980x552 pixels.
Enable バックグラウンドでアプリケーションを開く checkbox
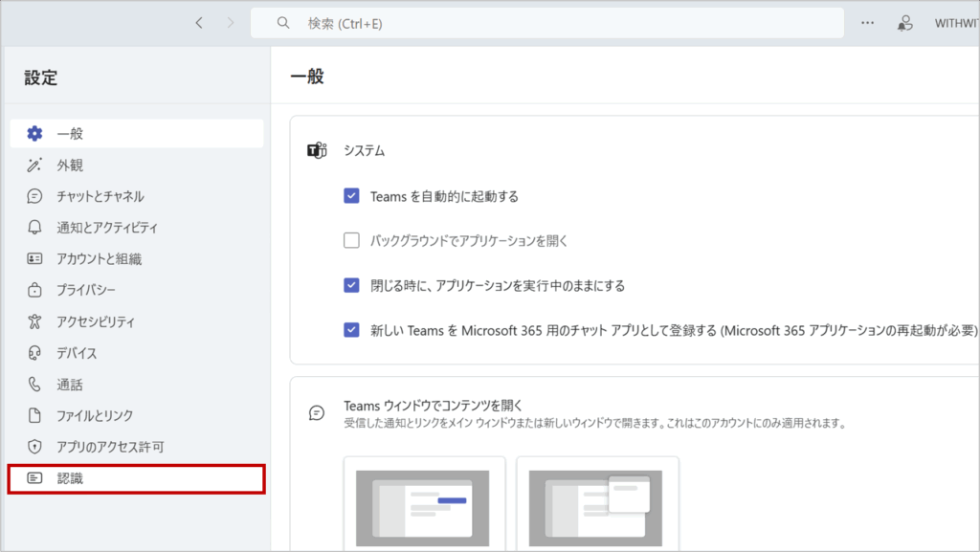tap(351, 240)
